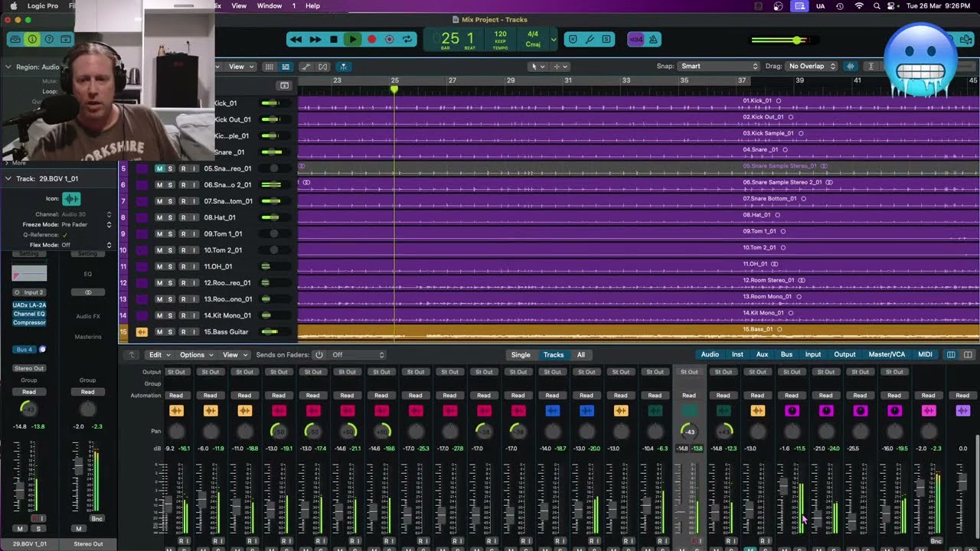980x551 pixels.
Task: Filter mixer by MIDI channels
Action: coord(925,354)
